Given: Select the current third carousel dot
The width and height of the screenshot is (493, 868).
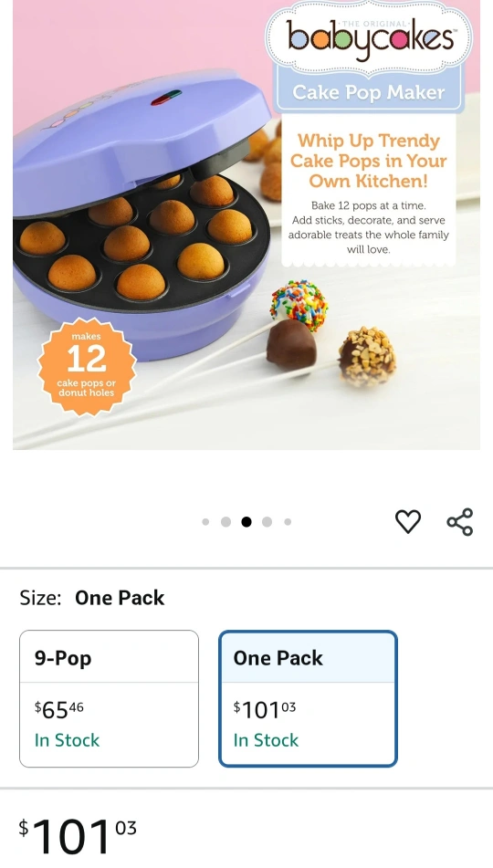Looking at the screenshot, I should [246, 521].
